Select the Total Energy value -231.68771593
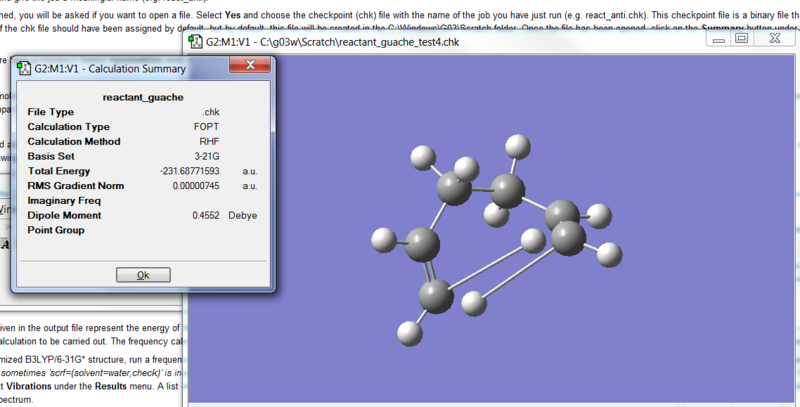800x407 pixels. point(190,171)
